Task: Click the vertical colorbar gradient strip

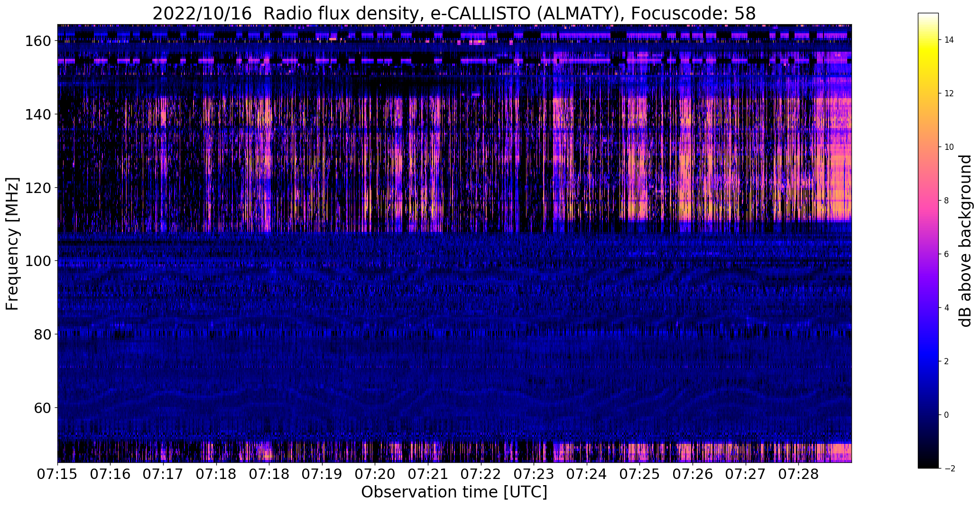Action: [x=928, y=240]
